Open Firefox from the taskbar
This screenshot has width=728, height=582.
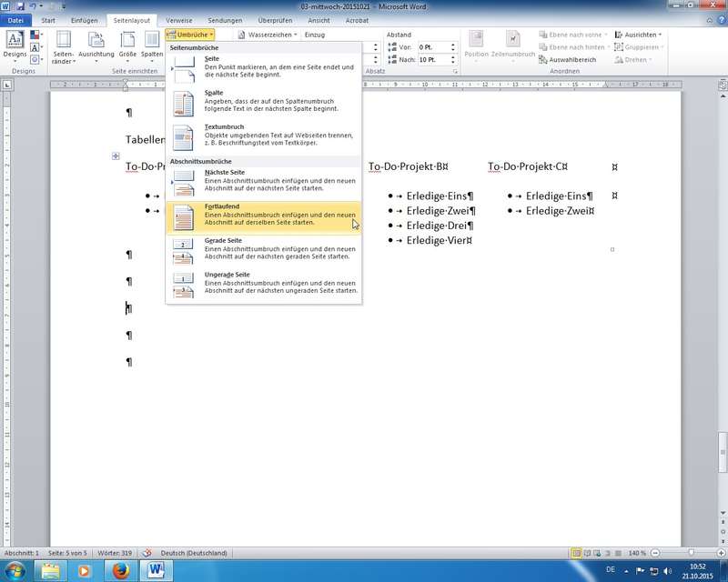120,570
